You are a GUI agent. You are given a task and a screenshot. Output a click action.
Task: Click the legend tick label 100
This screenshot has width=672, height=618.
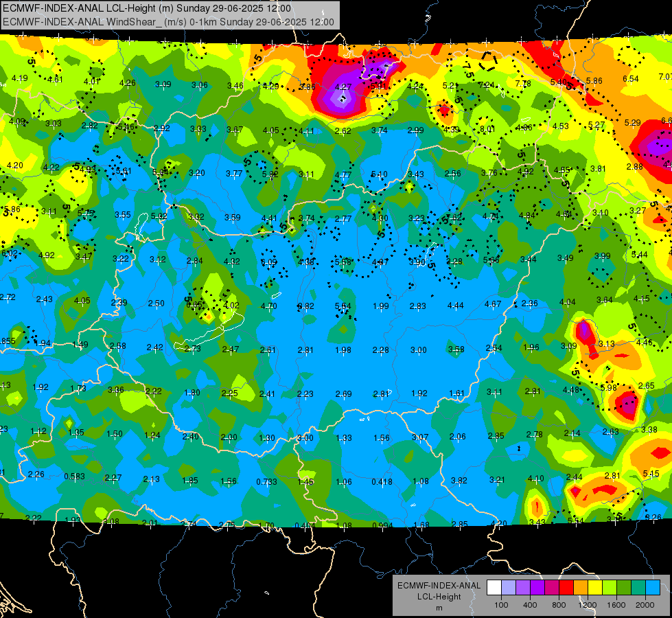(501, 605)
